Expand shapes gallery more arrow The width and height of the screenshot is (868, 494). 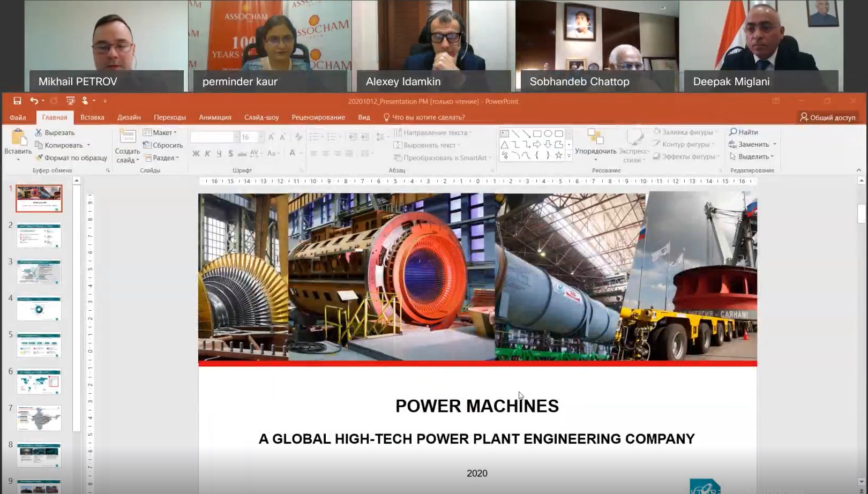tap(569, 156)
